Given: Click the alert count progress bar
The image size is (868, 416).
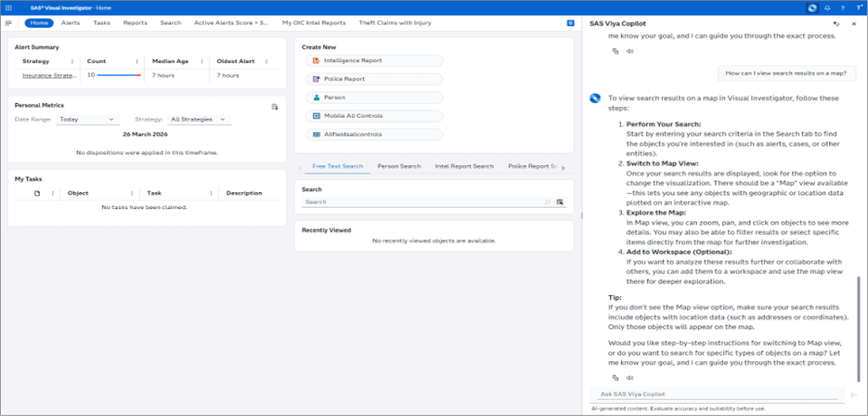Looking at the screenshot, I should click(x=119, y=75).
